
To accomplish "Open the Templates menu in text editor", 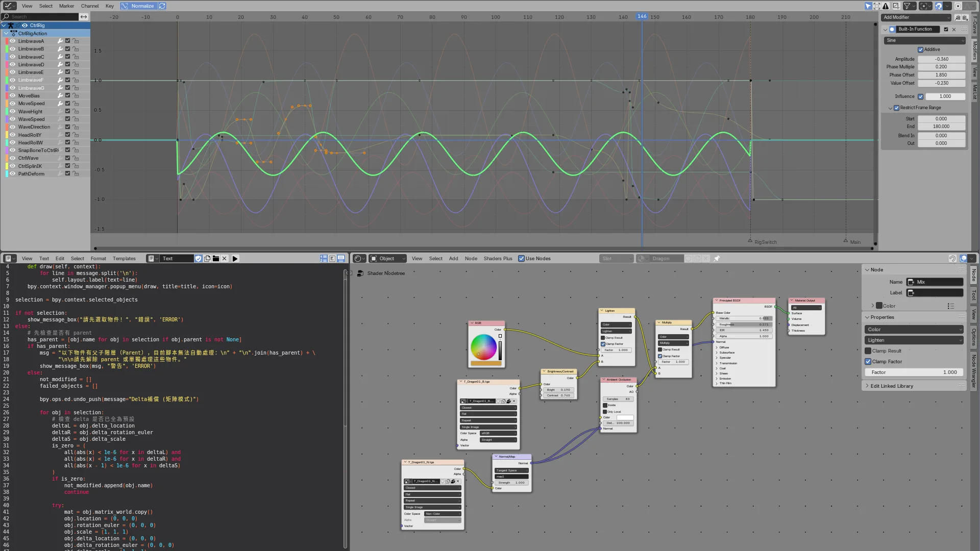I will pos(124,259).
